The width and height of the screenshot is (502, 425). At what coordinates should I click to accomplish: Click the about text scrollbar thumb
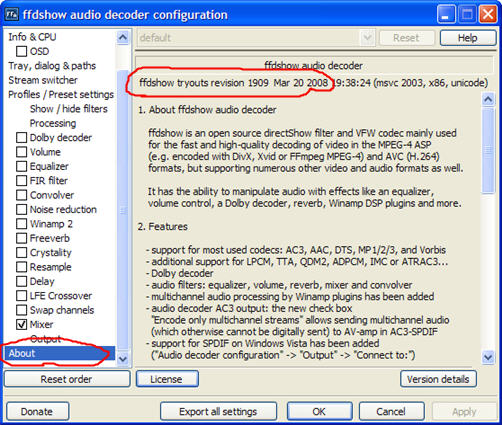(488, 150)
